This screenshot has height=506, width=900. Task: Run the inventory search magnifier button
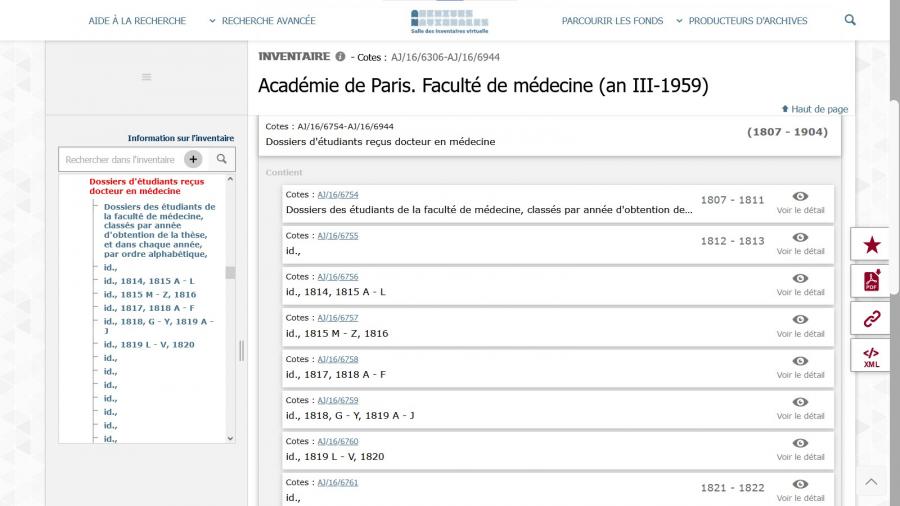coord(222,159)
